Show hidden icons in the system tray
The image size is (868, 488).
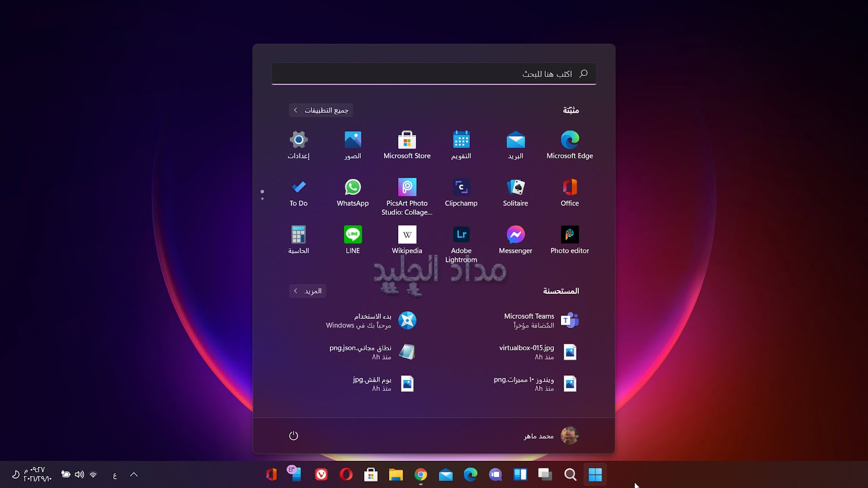coord(134,475)
